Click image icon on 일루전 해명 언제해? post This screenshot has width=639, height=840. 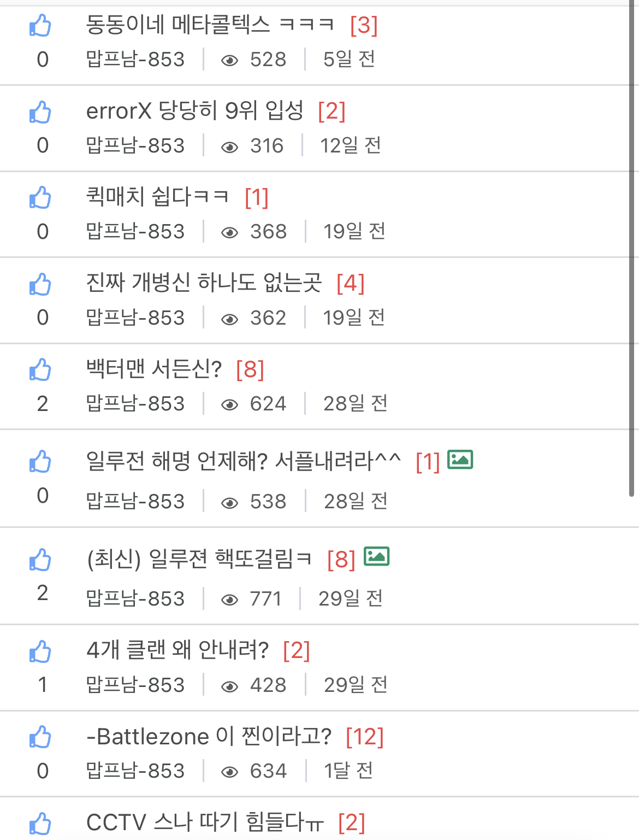point(460,460)
